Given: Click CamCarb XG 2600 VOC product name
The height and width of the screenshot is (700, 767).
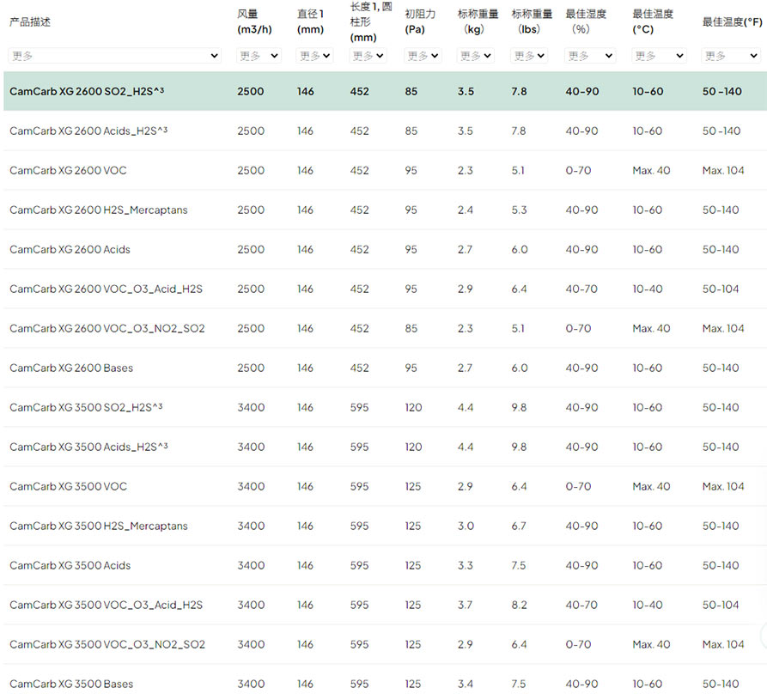Looking at the screenshot, I should [x=68, y=171].
